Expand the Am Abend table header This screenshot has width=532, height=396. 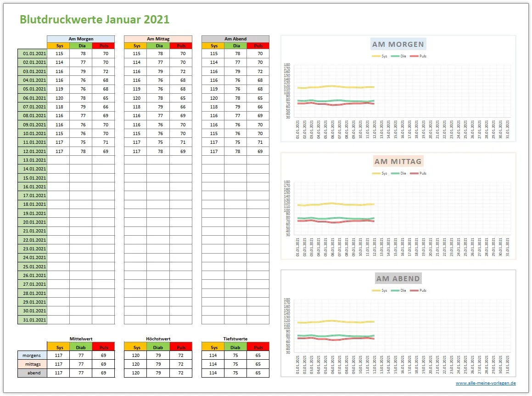(235, 39)
